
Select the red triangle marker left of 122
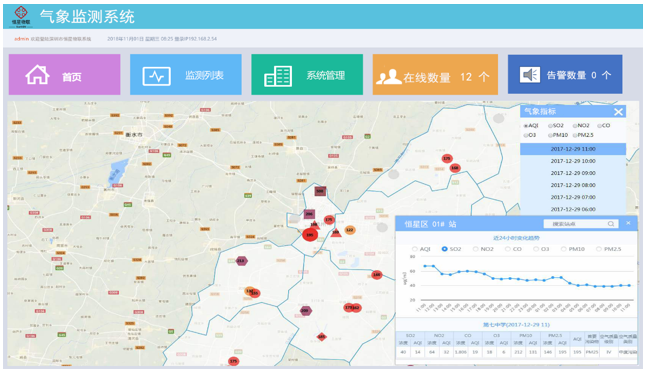click(x=336, y=232)
